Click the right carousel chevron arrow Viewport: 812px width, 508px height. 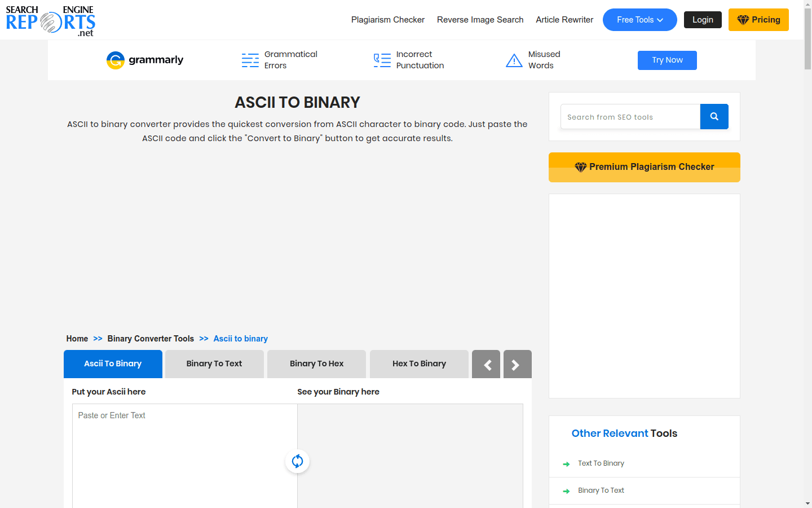tap(517, 364)
